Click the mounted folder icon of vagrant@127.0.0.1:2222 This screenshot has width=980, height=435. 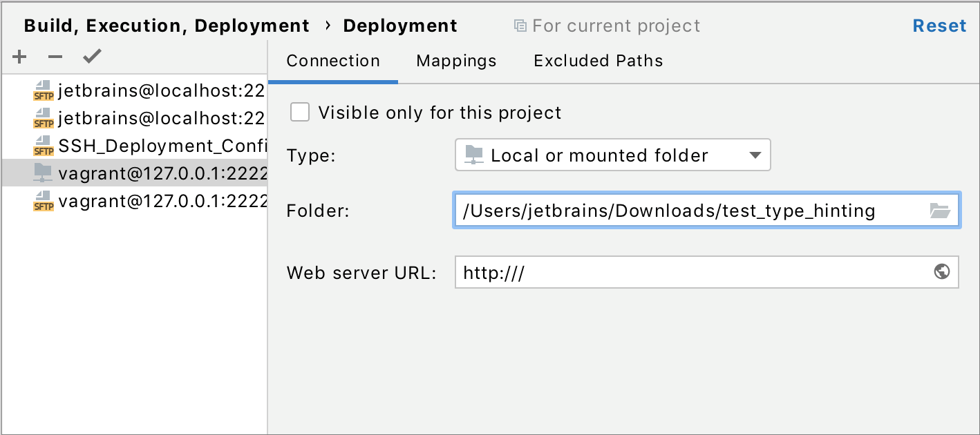(x=43, y=173)
